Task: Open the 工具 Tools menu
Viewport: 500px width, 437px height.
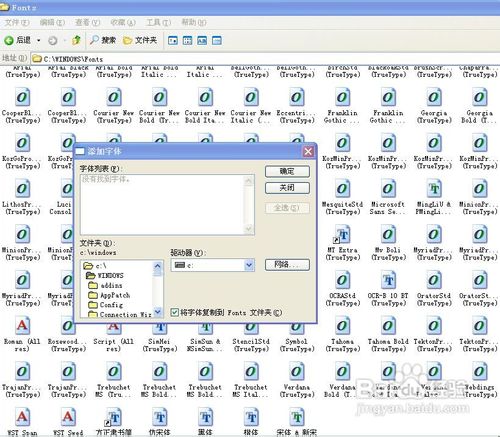Action: pos(158,22)
